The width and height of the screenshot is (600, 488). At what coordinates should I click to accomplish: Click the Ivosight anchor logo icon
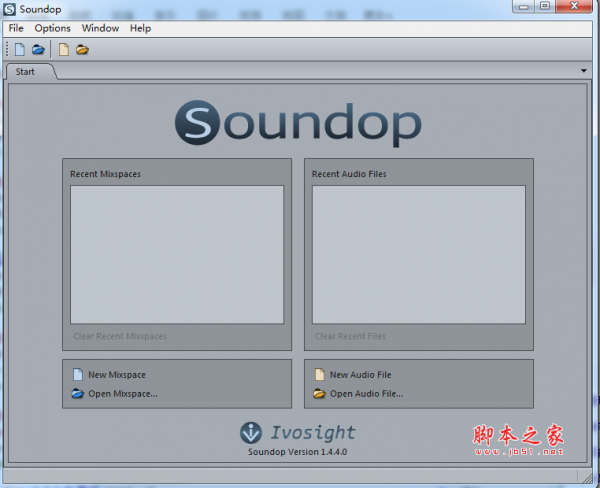point(251,433)
